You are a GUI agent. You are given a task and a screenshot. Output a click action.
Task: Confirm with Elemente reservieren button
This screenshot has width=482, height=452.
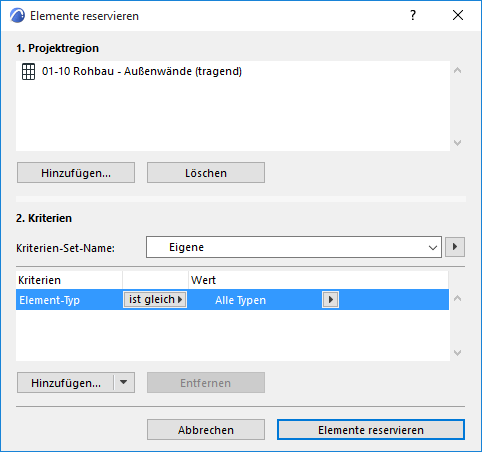click(371, 430)
